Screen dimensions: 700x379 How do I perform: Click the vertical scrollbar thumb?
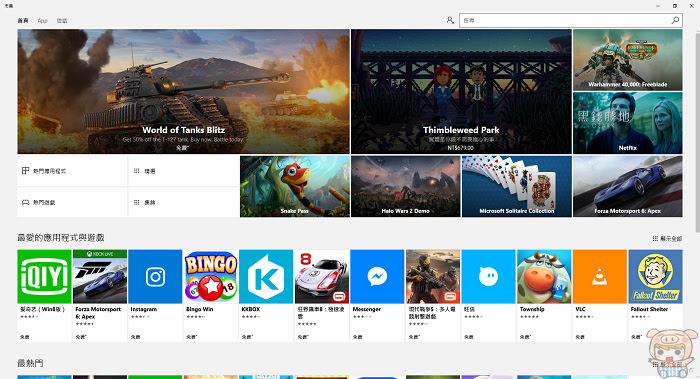697,132
